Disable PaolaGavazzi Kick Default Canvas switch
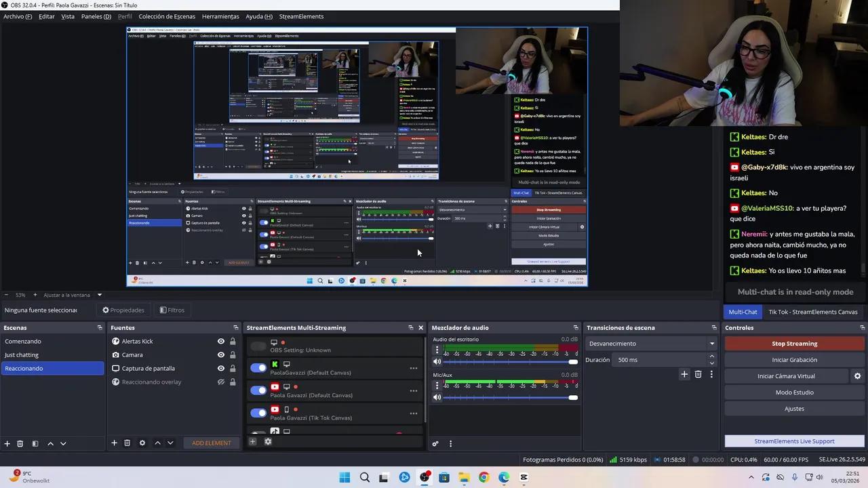868x488 pixels. [258, 368]
